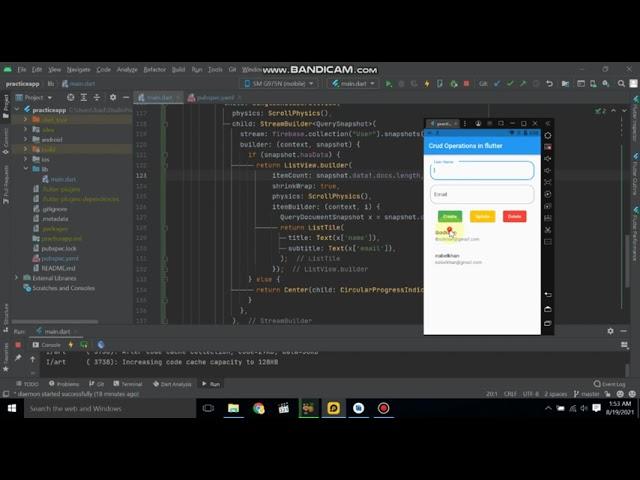Click hot reload lightning icon in Run panel
The image size is (640, 480).
tap(71, 345)
